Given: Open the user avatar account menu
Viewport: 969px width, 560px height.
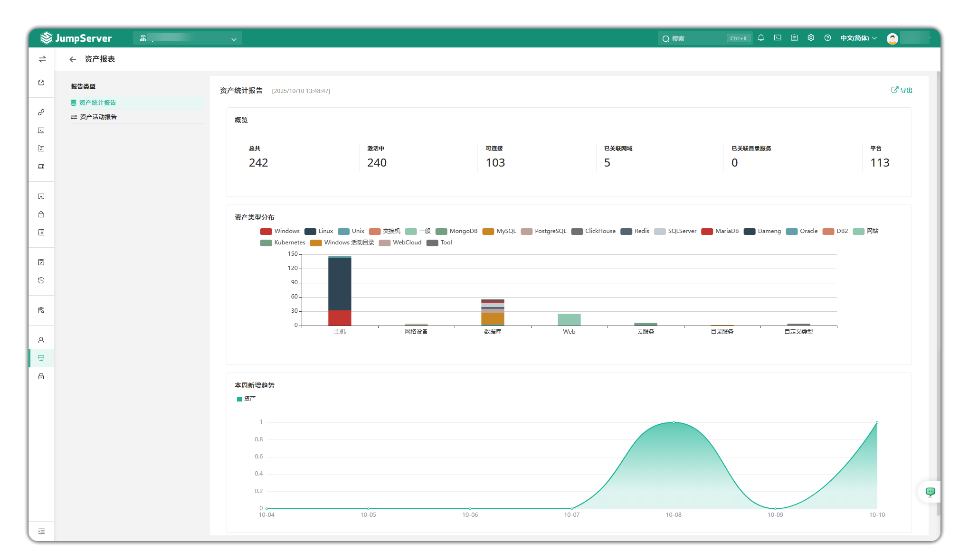Looking at the screenshot, I should point(892,38).
